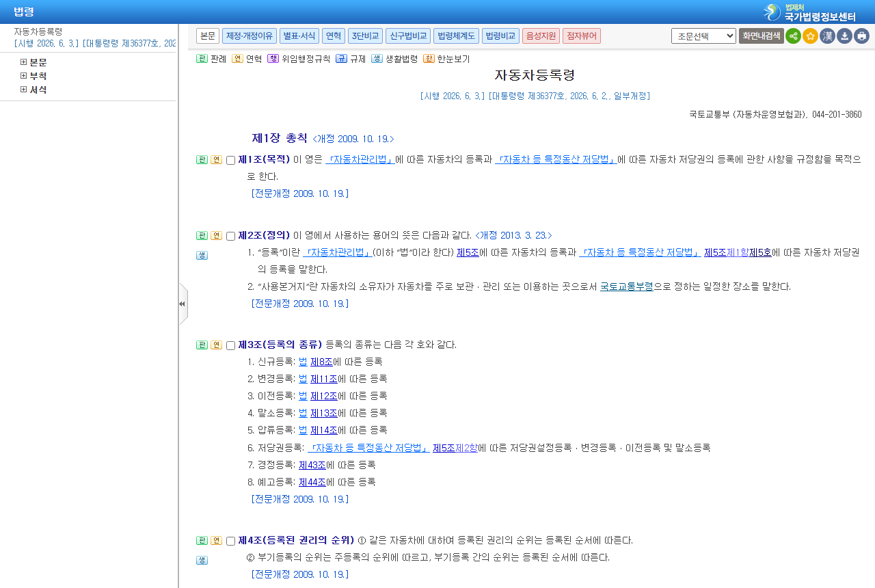
Task: Tick the checkbox for 제4조(등록된 권리의 순위)
Action: click(230, 542)
